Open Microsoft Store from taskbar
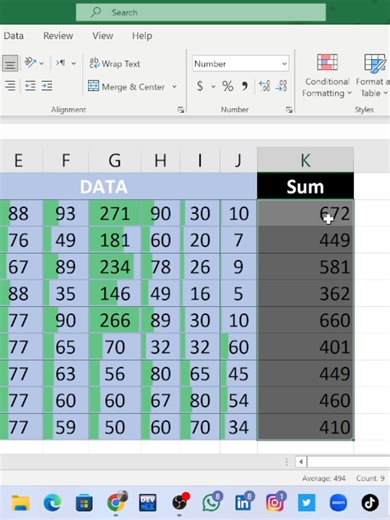 pyautogui.click(x=84, y=503)
